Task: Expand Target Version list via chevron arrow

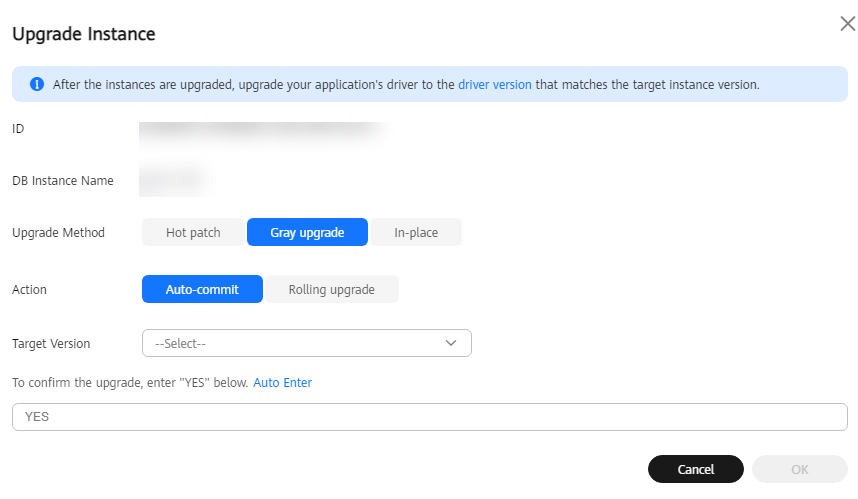Action: pyautogui.click(x=451, y=343)
